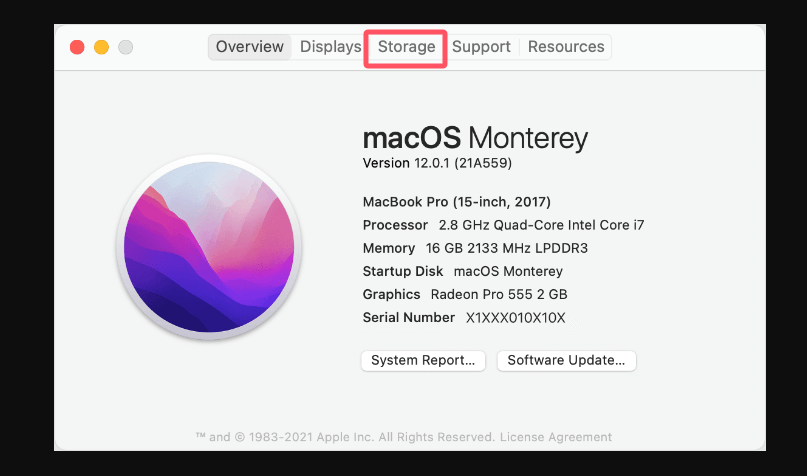This screenshot has height=476, width=807.
Task: Click the Serial Number label
Action: [x=409, y=318]
